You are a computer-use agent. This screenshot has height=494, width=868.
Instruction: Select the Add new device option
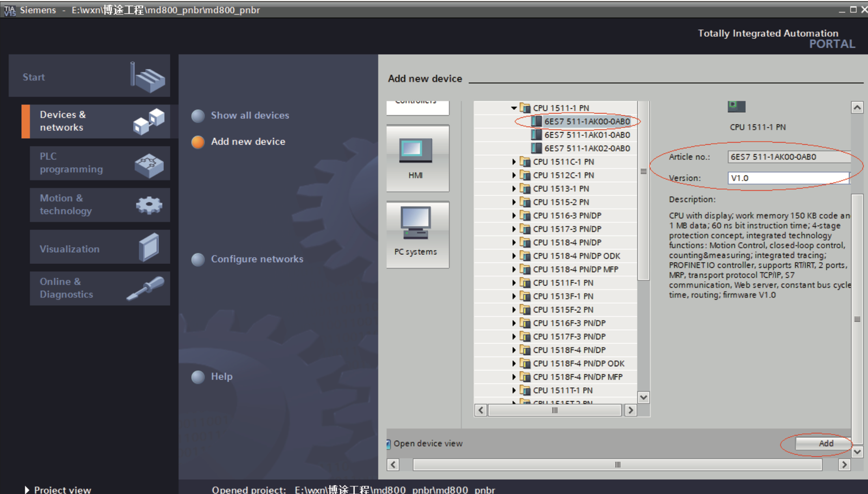click(x=247, y=142)
